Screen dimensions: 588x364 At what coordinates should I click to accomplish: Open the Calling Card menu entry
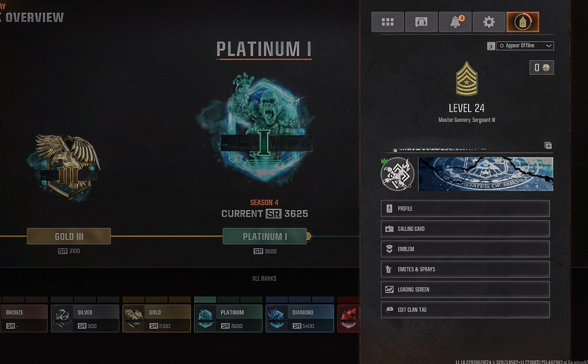(465, 229)
